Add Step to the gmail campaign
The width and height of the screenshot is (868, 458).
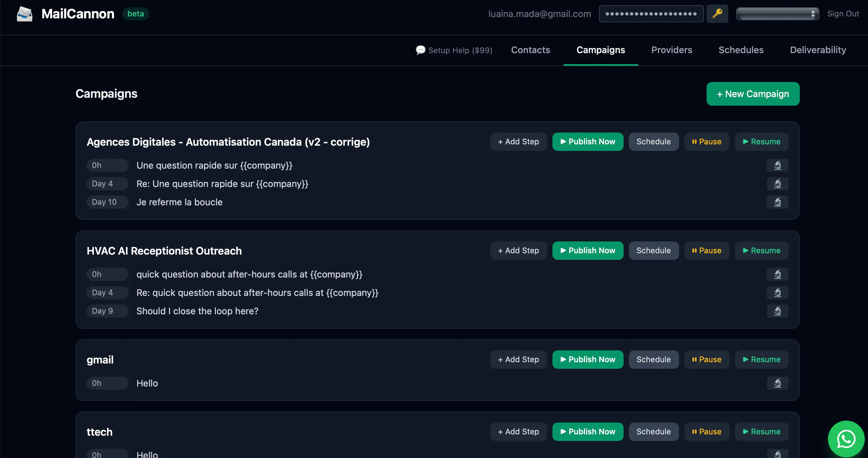click(518, 360)
